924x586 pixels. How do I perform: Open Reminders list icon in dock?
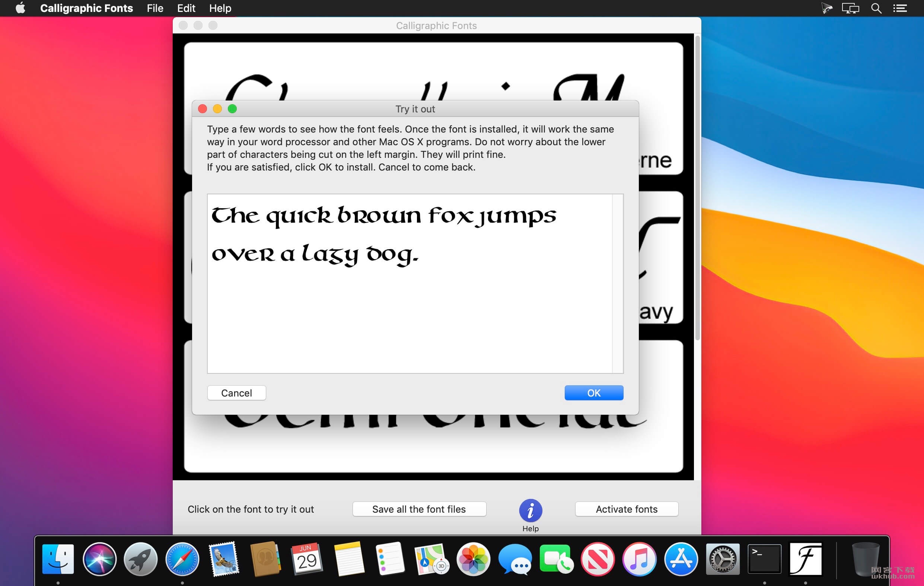[x=390, y=559]
